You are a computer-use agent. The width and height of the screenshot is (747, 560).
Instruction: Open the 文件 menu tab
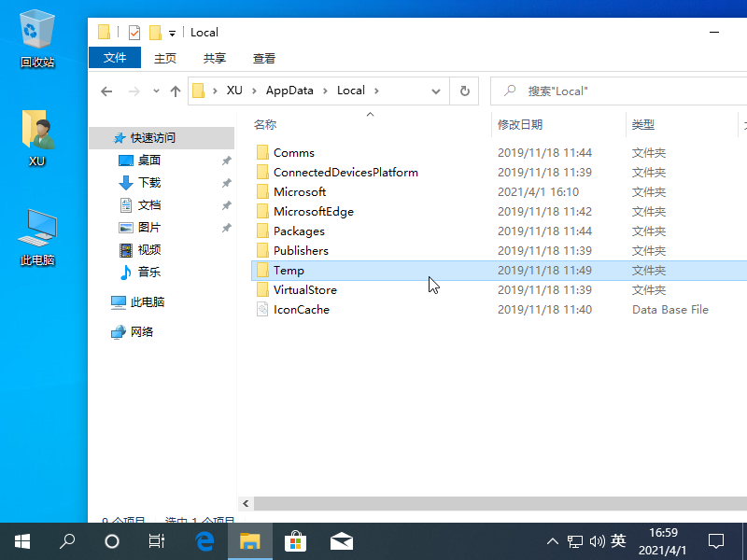click(115, 58)
